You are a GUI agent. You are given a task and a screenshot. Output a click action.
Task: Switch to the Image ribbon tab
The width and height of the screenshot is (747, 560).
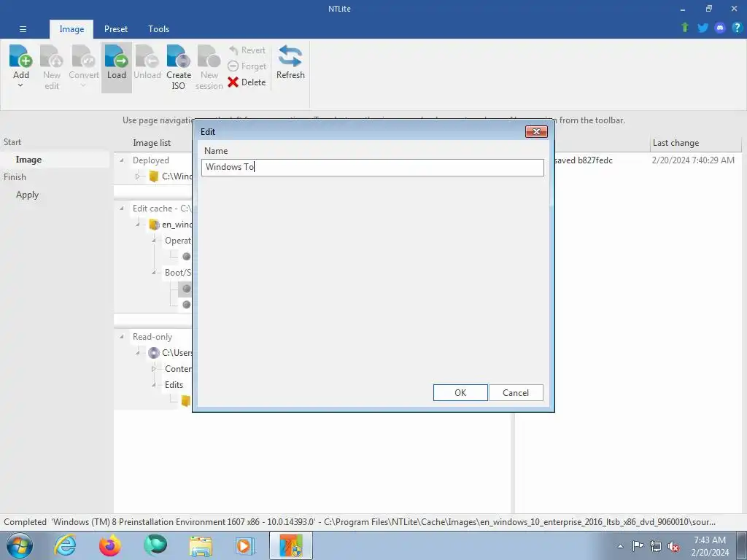71,29
